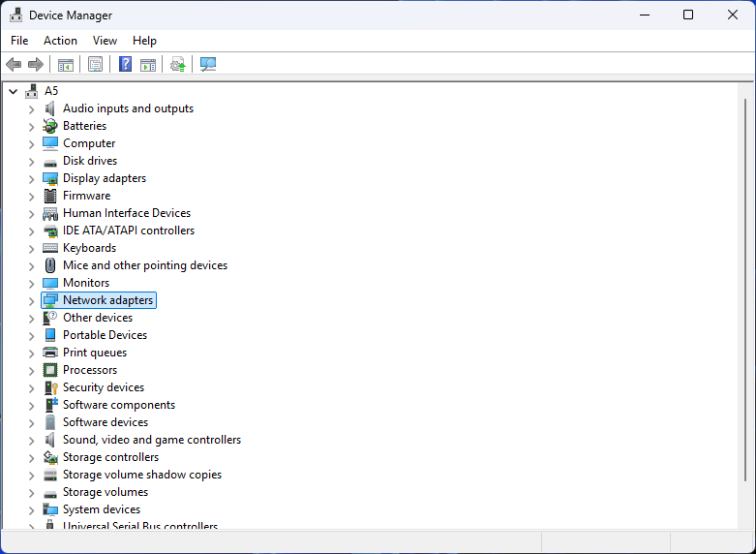Click the Forward arrow toolbar button
The image size is (756, 554).
click(x=36, y=65)
